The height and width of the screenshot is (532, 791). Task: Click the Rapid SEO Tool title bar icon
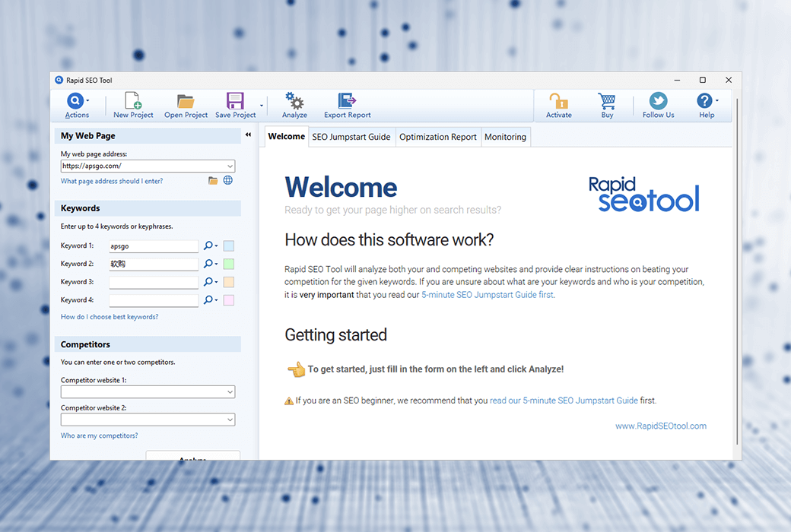(59, 80)
